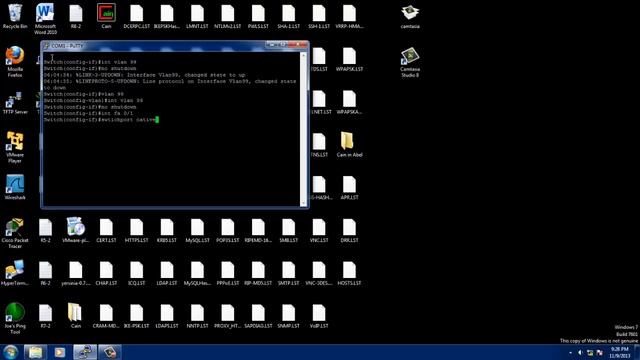Select the HOSTS.LST file

349,273
